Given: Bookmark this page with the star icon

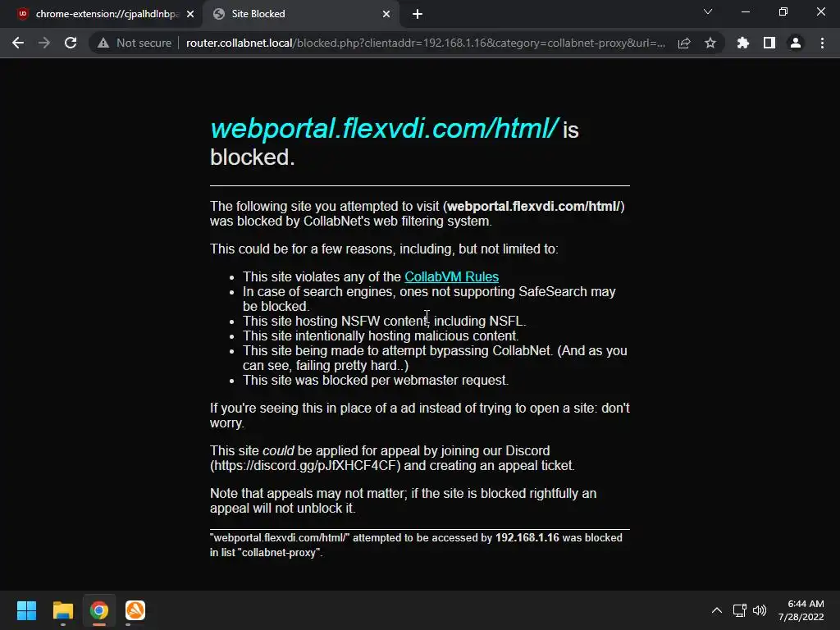Looking at the screenshot, I should coord(710,43).
